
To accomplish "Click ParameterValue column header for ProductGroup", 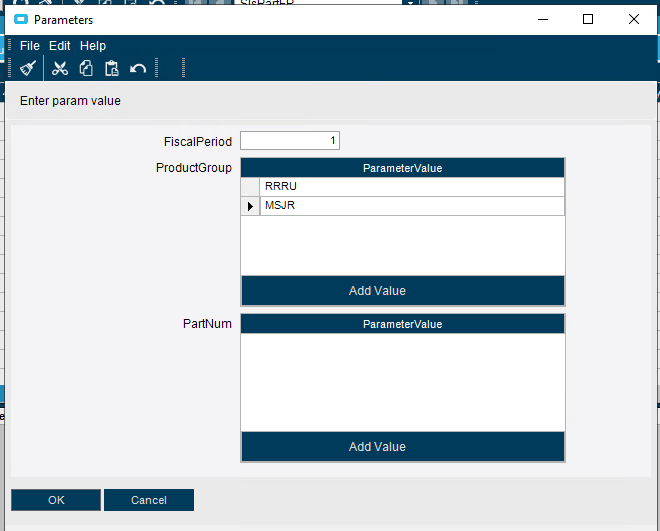I will pyautogui.click(x=402, y=168).
